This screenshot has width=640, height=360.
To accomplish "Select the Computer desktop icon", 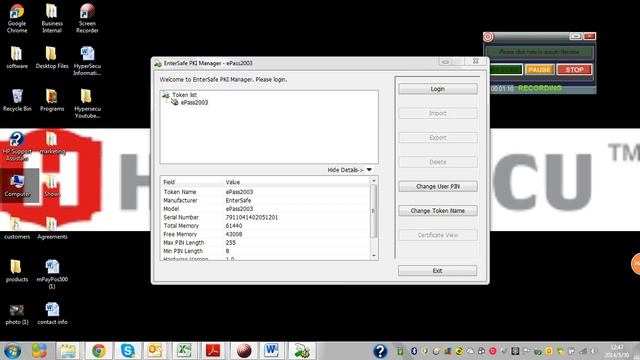I will click(x=17, y=186).
